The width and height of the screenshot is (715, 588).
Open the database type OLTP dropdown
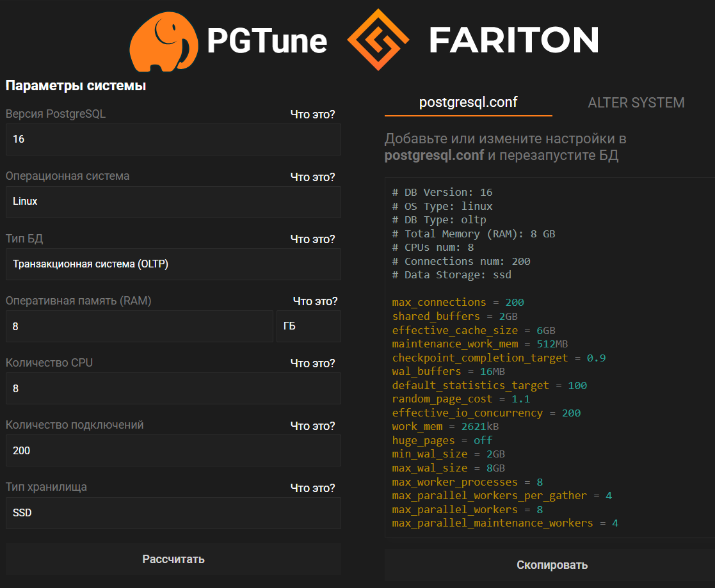173,264
